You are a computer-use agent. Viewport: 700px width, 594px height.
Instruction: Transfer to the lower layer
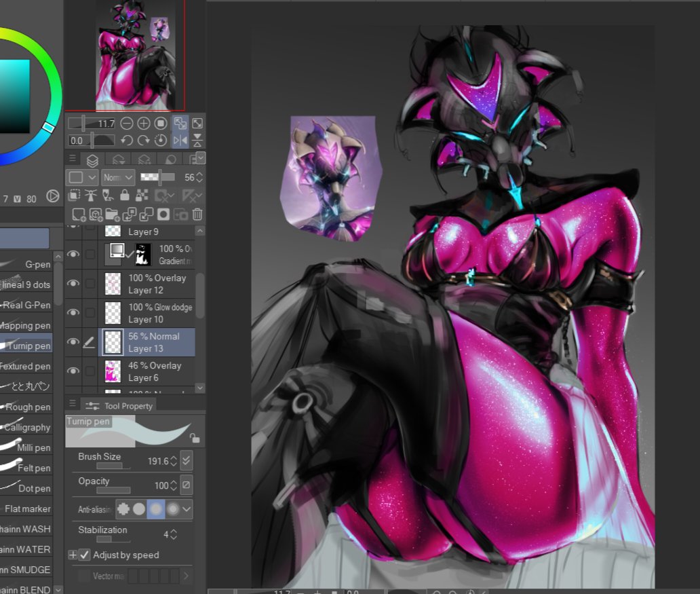(130, 215)
